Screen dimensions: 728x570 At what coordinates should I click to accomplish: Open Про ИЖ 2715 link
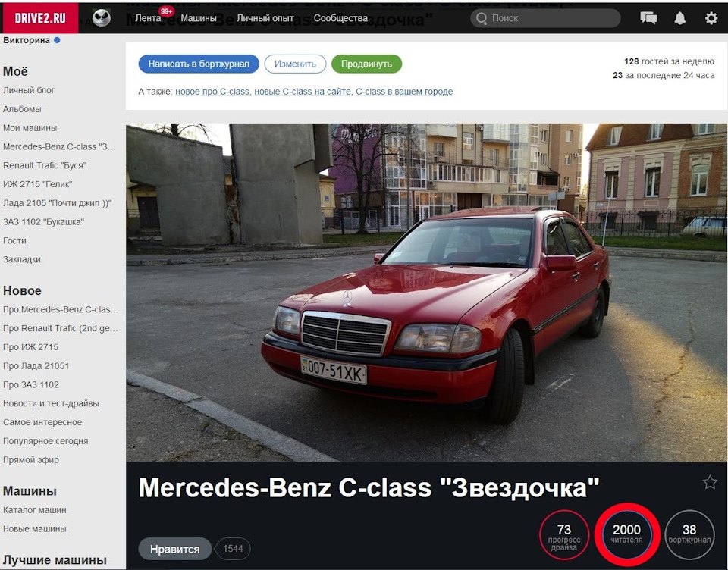tap(30, 346)
